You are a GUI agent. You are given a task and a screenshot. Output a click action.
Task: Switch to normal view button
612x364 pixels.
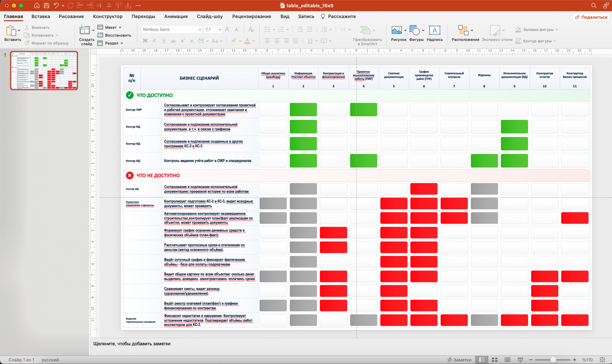(x=482, y=360)
